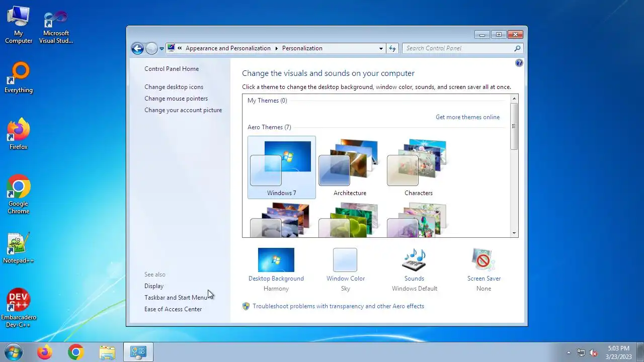Click the search magnifier icon
The width and height of the screenshot is (644, 362).
pos(517,48)
